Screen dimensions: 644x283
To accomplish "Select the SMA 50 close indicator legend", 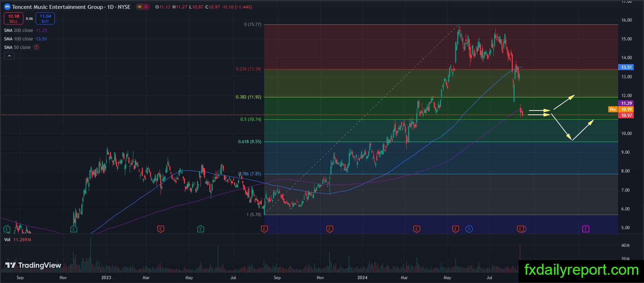I will (x=17, y=47).
